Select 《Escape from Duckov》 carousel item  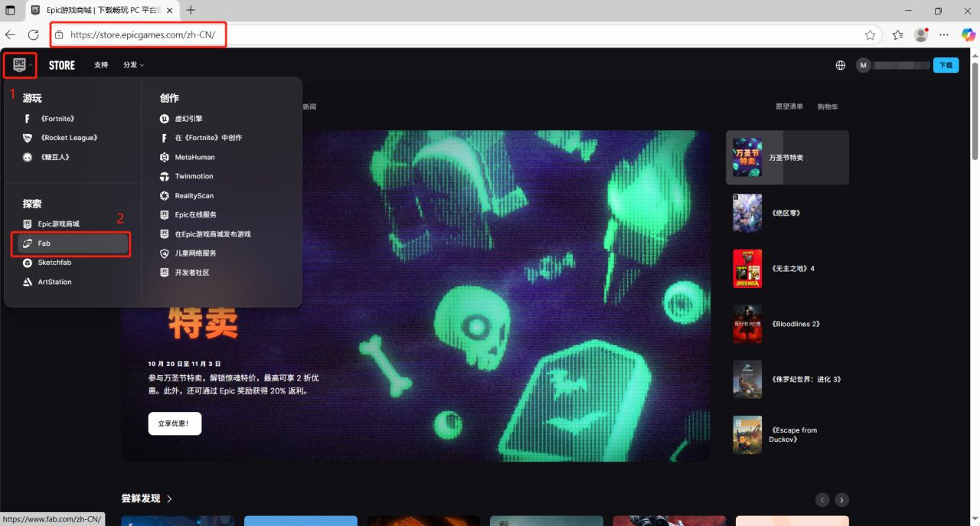click(x=787, y=435)
